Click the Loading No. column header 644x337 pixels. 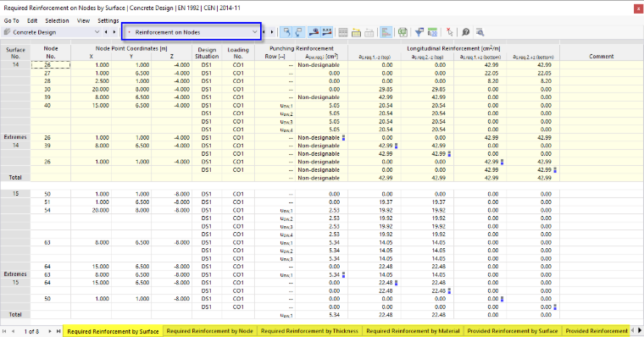click(x=238, y=53)
